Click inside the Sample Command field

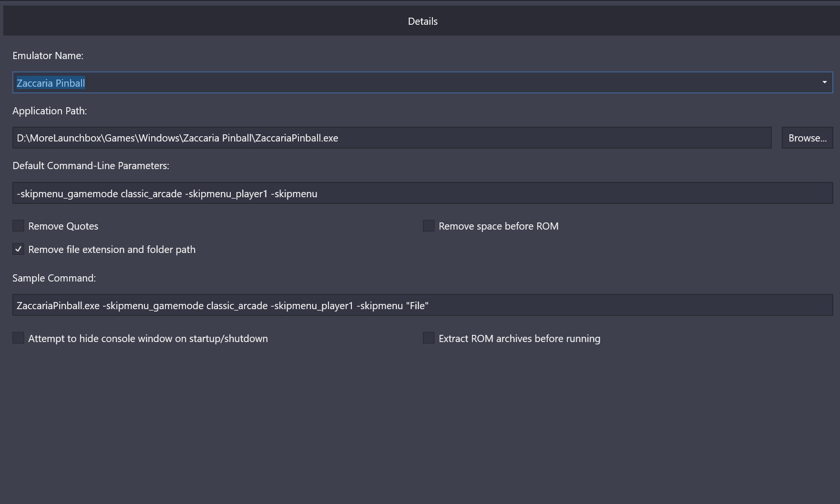422,305
